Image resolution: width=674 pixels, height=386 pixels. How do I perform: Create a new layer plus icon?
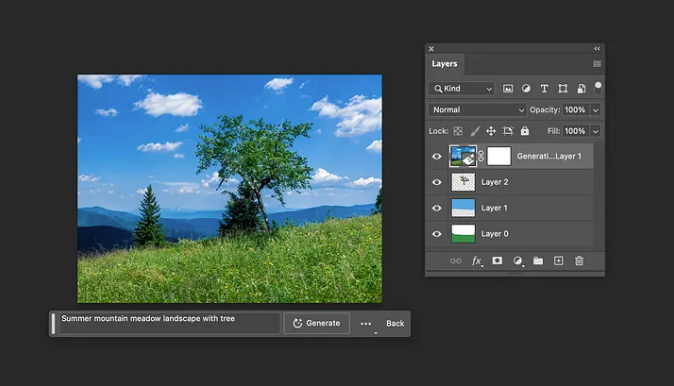558,260
